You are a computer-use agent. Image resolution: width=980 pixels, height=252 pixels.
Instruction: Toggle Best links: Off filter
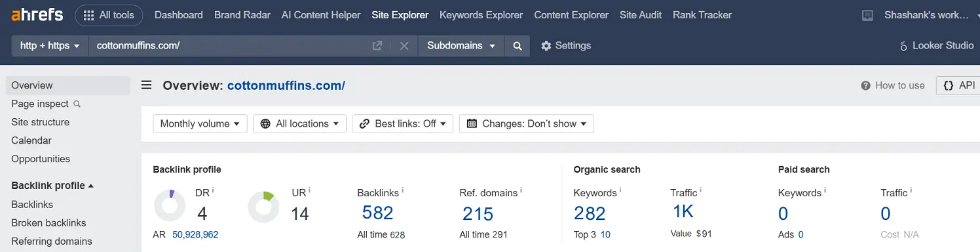click(403, 123)
